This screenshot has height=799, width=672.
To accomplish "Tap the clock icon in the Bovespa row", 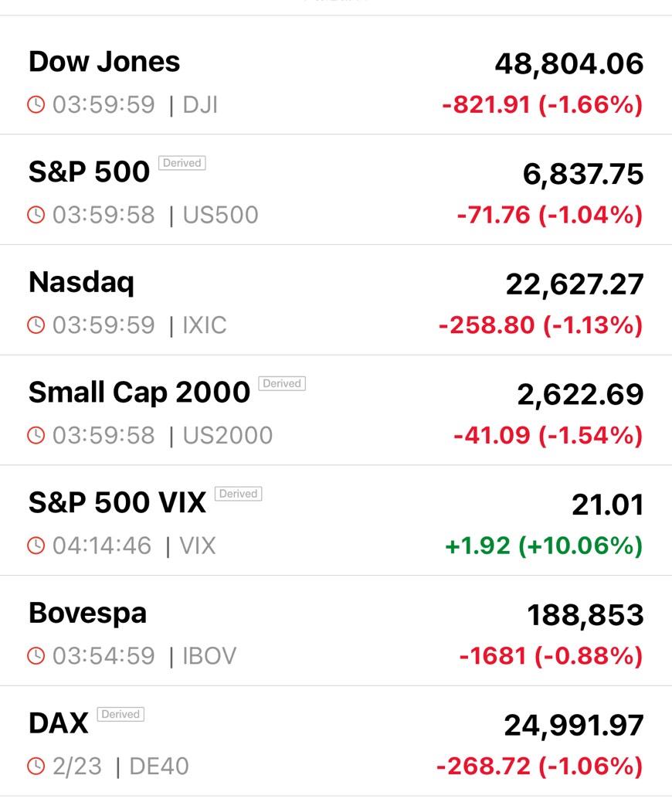I will [x=36, y=655].
